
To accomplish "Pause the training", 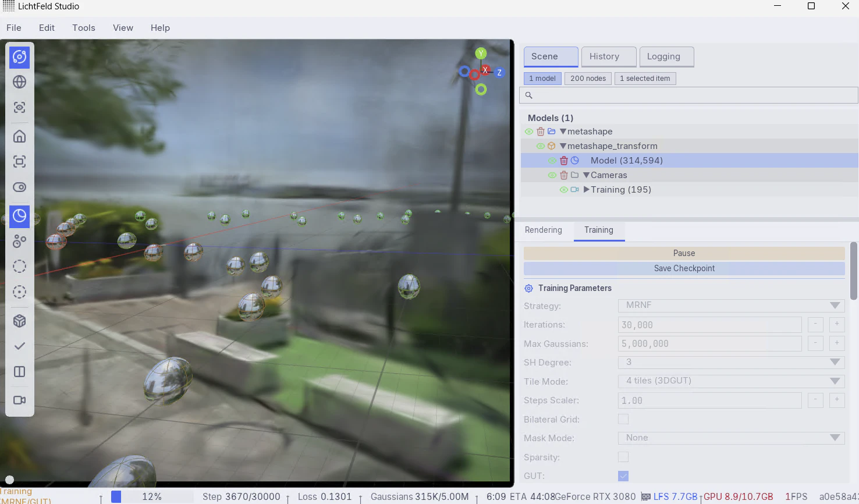I will 684,253.
